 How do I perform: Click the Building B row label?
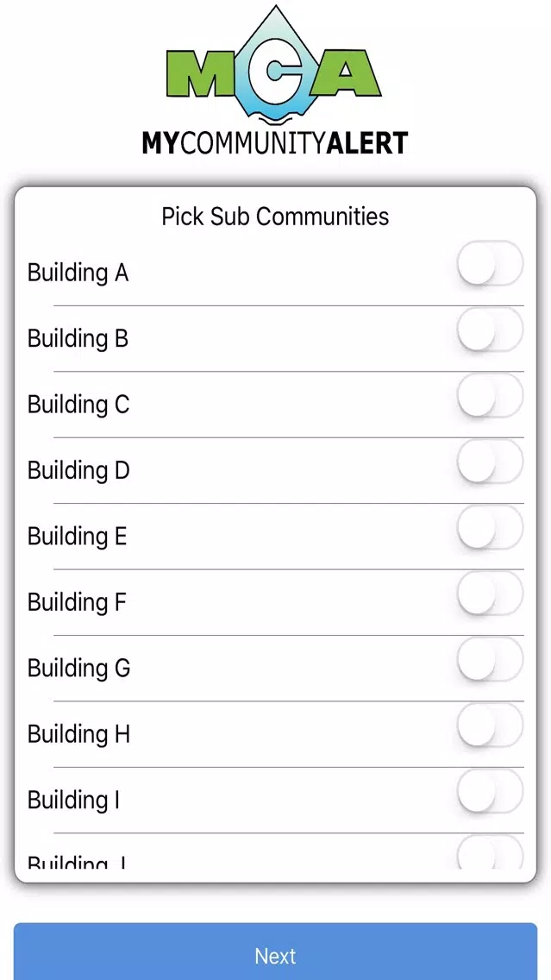tap(78, 339)
